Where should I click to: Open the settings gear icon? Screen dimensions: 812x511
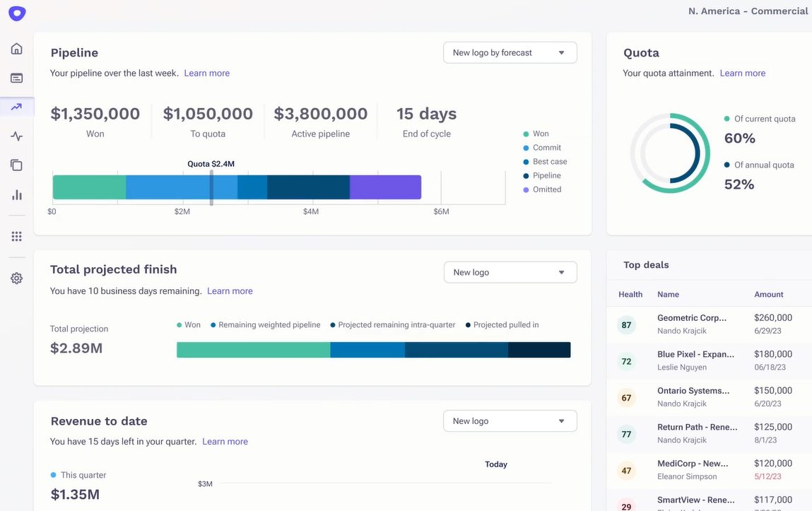point(16,278)
